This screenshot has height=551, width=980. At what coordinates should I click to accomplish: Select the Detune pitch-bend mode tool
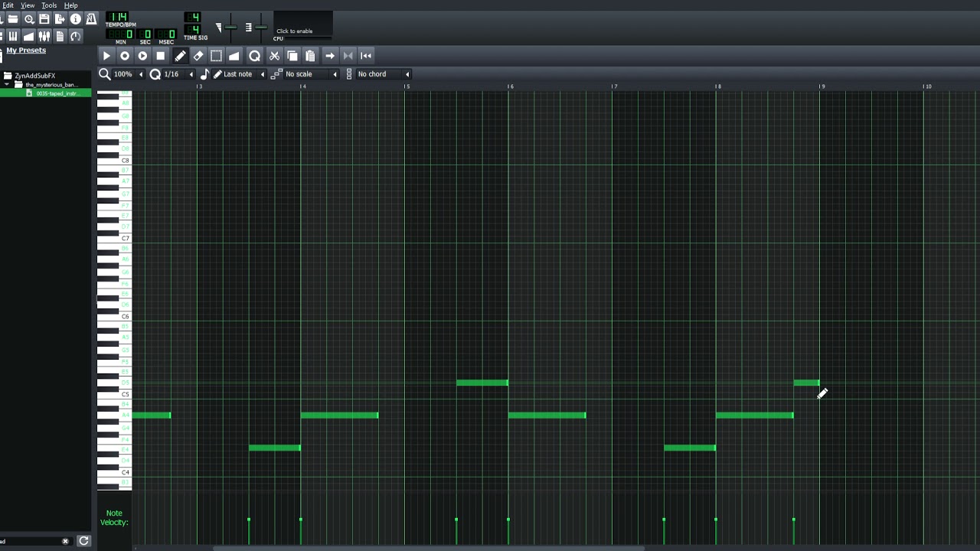(x=234, y=55)
